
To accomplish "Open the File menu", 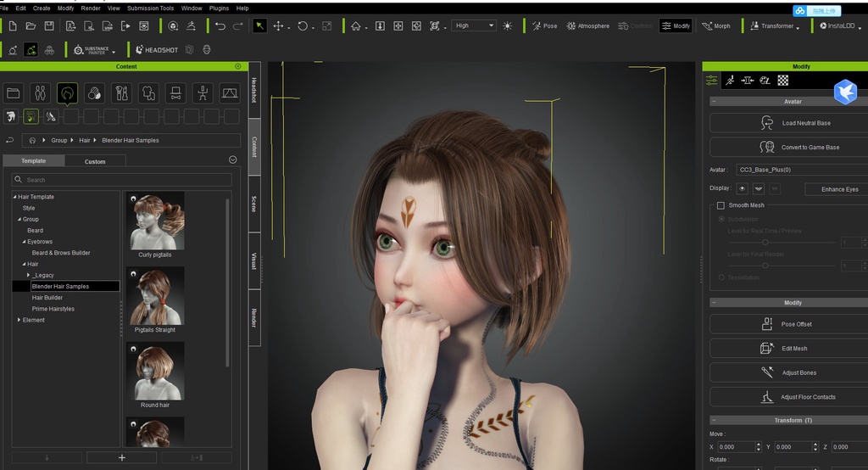I will coord(4,8).
